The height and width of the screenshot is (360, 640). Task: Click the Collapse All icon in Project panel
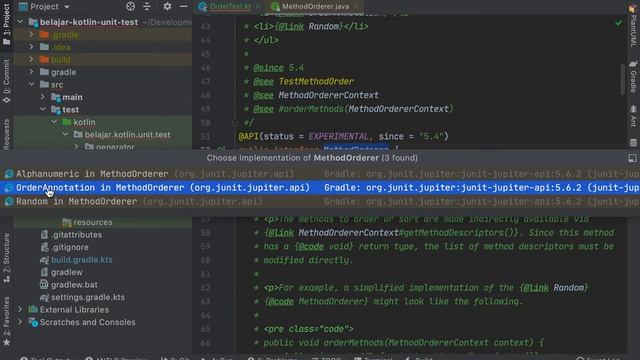(x=147, y=6)
